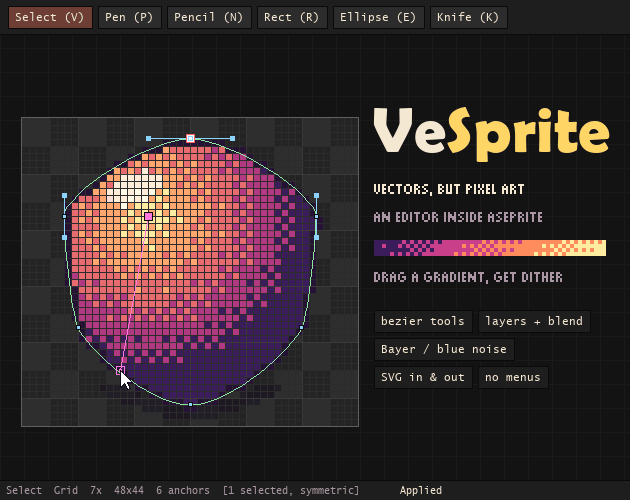Activate the Knife (K) tool
Viewport: 630px width, 500px height.
point(468,17)
